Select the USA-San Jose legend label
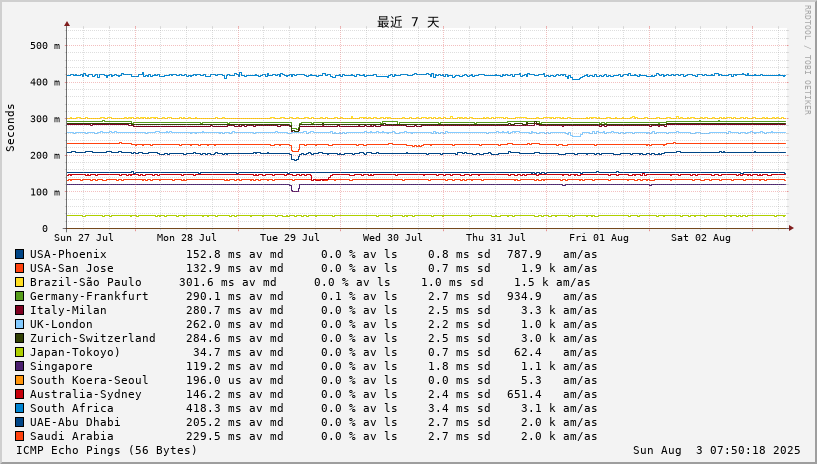Image resolution: width=817 pixels, height=464 pixels. (x=71, y=269)
